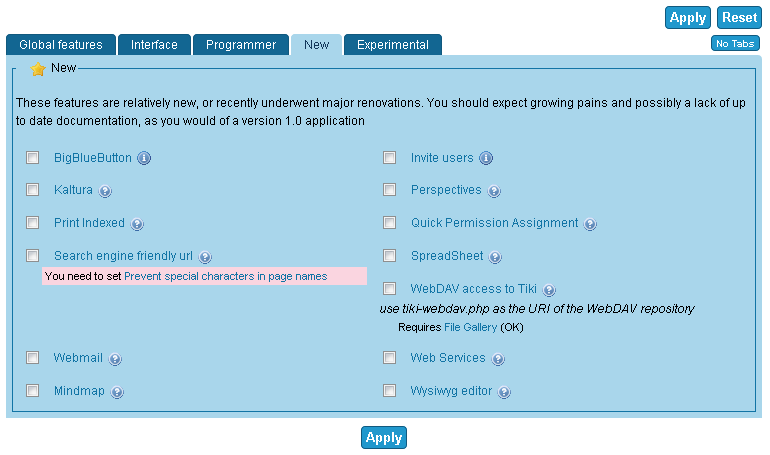Click the Apply button below the panel
This screenshot has width=770, height=455.
[x=384, y=437]
